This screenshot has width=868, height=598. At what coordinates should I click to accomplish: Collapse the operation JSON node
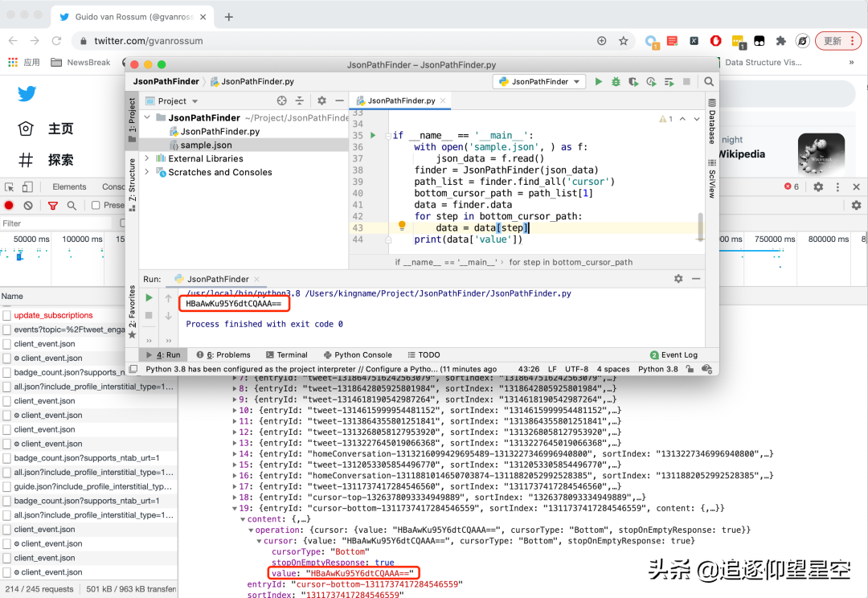pyautogui.click(x=252, y=530)
